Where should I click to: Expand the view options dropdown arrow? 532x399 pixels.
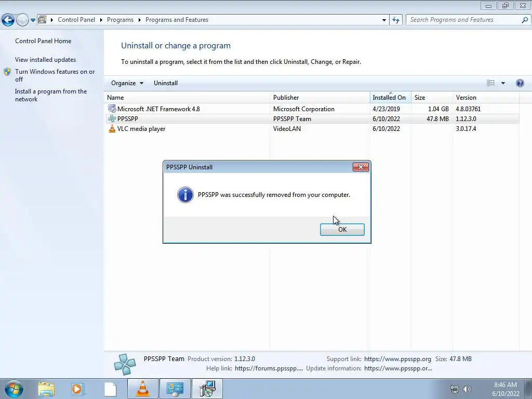[x=503, y=83]
